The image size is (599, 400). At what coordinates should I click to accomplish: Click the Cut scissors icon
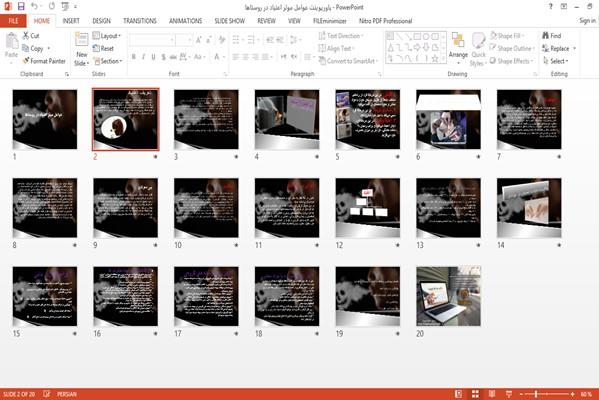coord(26,36)
